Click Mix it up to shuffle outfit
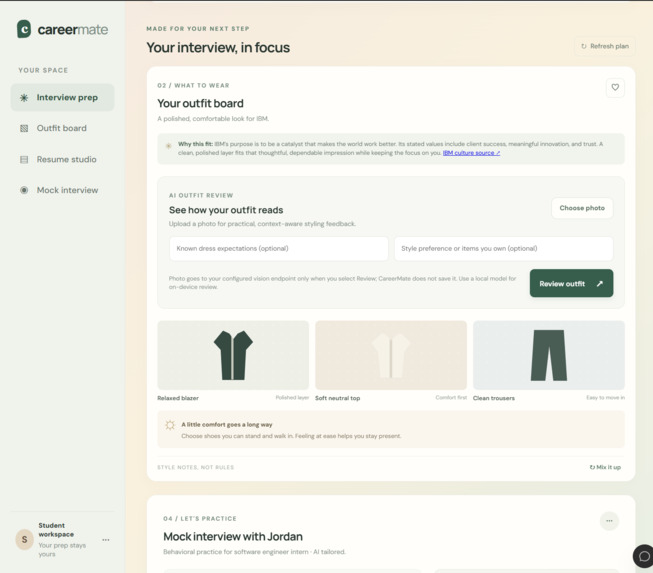 coord(605,467)
